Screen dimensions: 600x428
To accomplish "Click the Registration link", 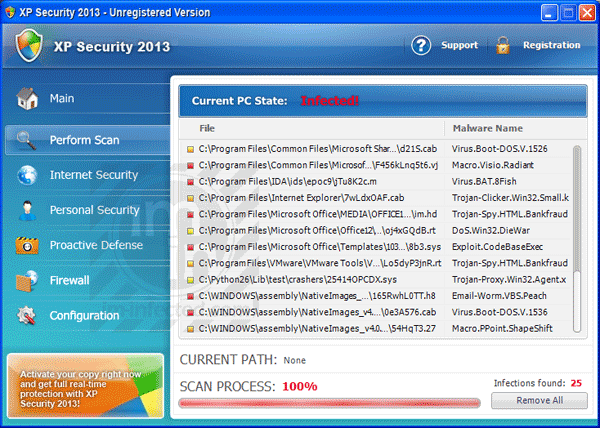I will (551, 45).
